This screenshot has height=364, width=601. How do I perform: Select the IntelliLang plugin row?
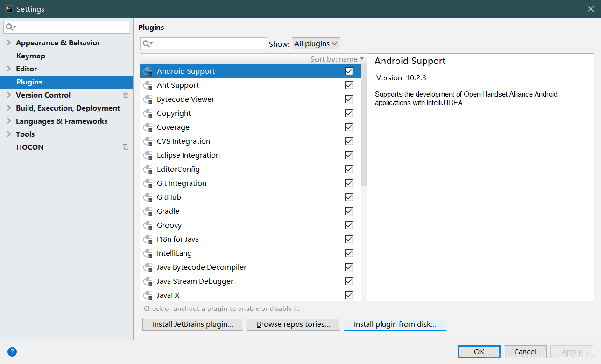point(250,253)
